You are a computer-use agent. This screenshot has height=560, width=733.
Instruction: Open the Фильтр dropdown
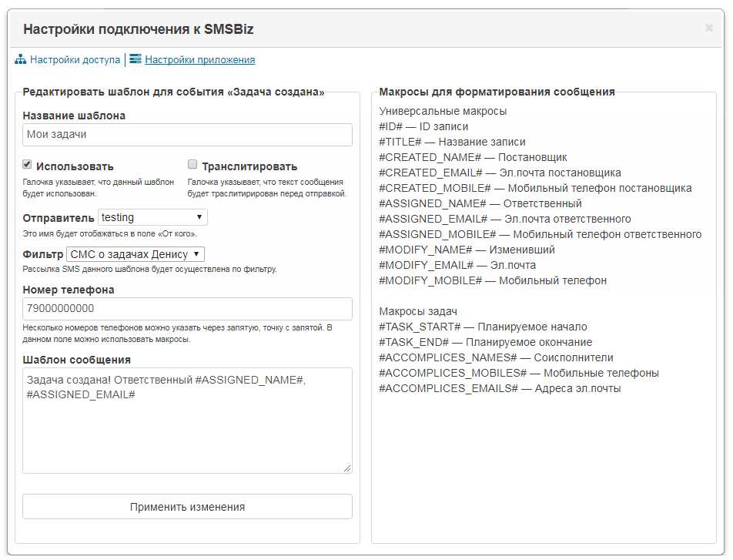pyautogui.click(x=136, y=254)
